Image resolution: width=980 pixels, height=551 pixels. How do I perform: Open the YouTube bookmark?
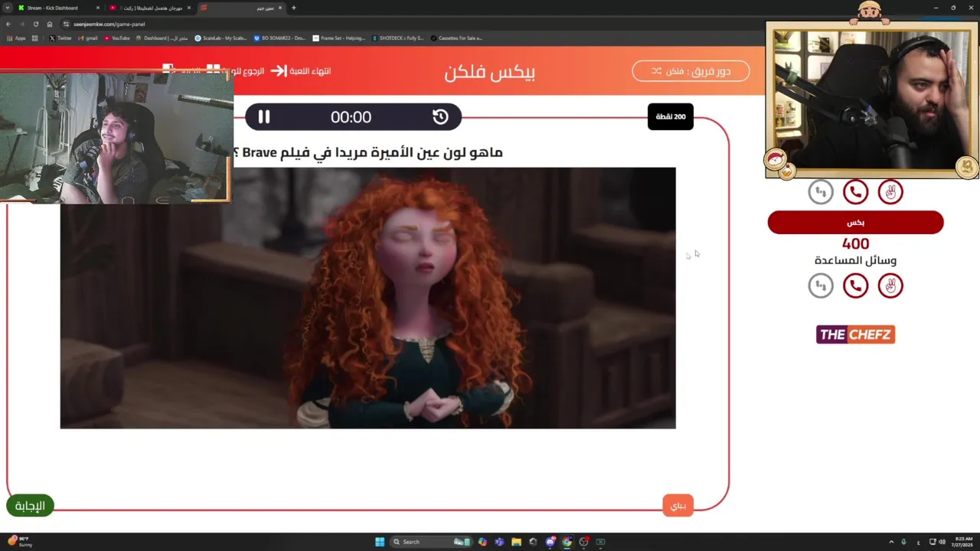pyautogui.click(x=116, y=37)
